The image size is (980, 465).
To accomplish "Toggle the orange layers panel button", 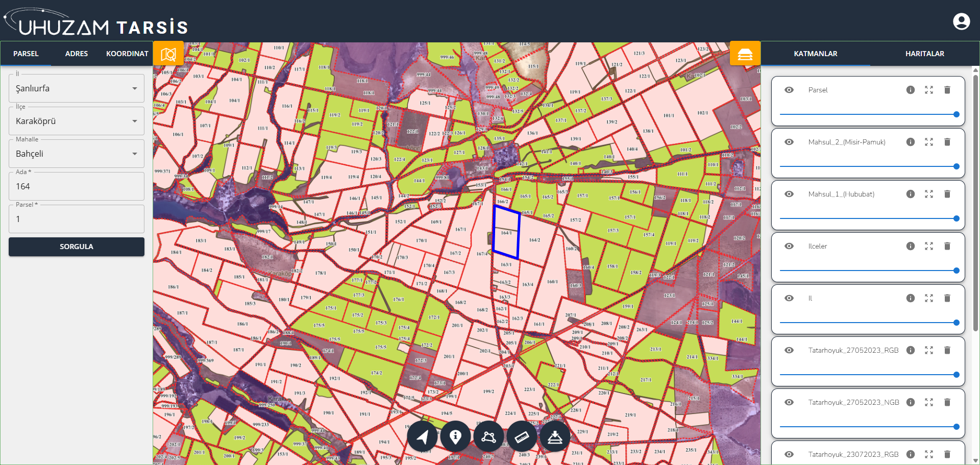I will (x=745, y=54).
